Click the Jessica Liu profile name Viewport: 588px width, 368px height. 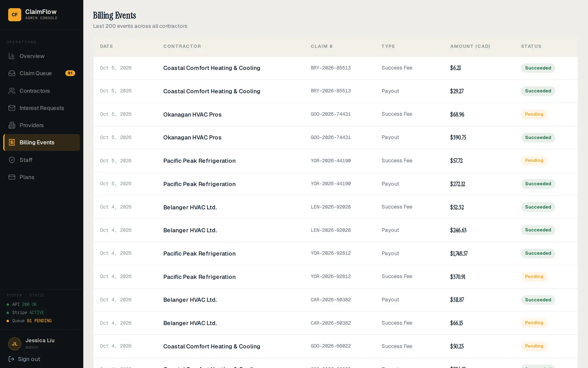point(40,340)
